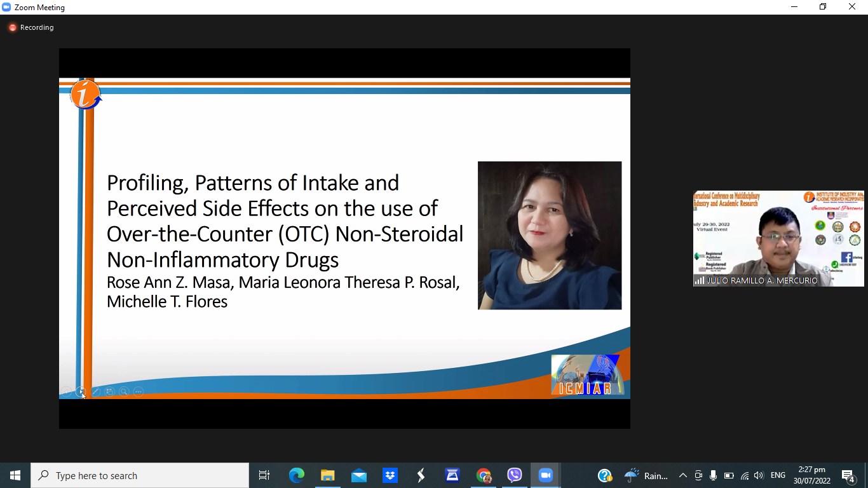Viewport: 868px width, 488px height.
Task: Click the slideshow zoom magnifier icon
Action: (x=124, y=392)
